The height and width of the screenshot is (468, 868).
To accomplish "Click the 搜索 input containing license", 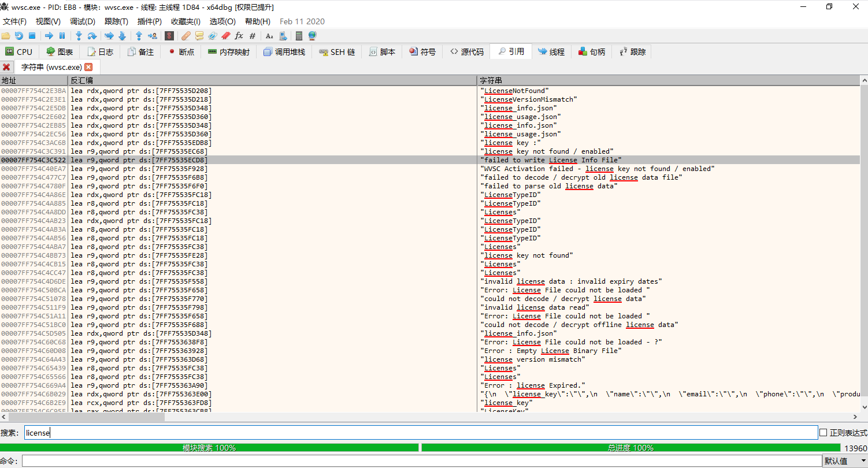I will pyautogui.click(x=421, y=433).
